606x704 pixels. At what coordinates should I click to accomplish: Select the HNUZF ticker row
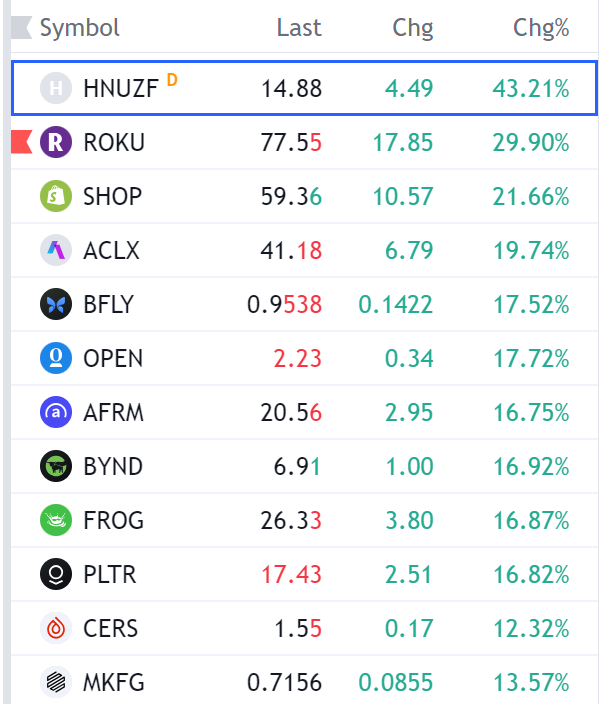pyautogui.click(x=300, y=88)
